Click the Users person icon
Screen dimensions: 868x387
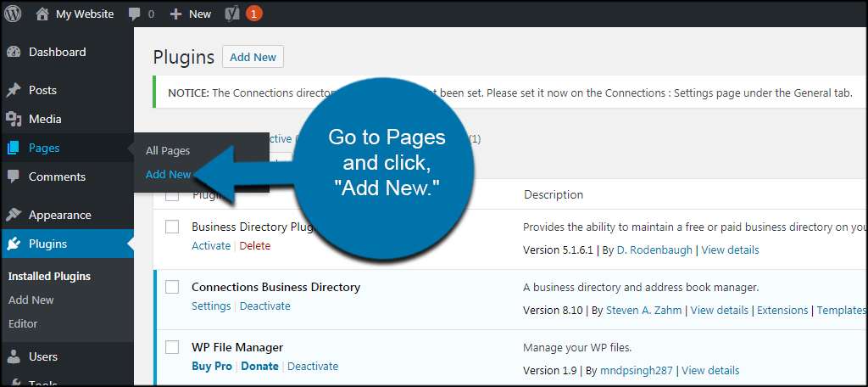pyautogui.click(x=14, y=356)
